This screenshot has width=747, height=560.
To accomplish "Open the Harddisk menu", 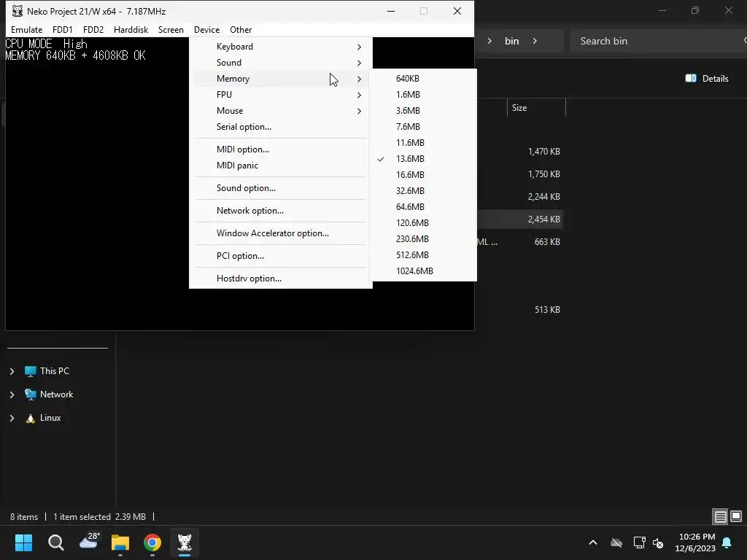I will [131, 29].
